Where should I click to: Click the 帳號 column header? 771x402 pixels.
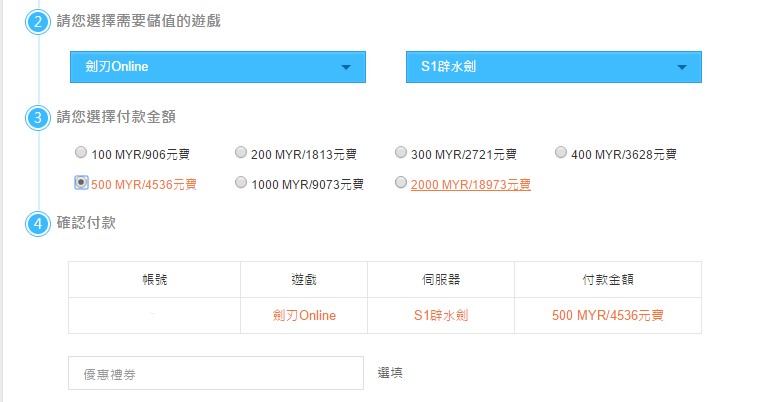pos(154,280)
